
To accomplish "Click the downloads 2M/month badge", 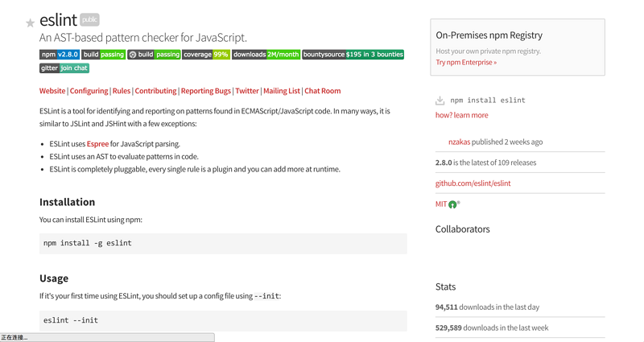I will click(266, 55).
